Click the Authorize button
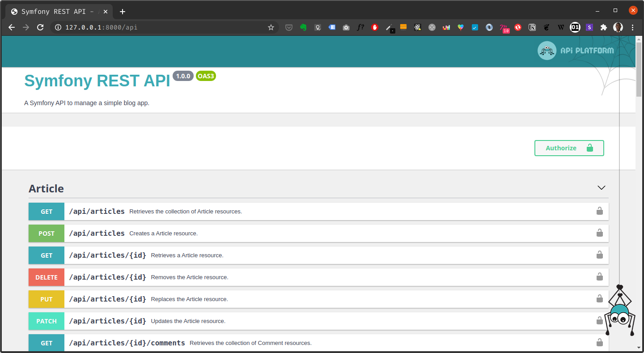This screenshot has height=353, width=644. 569,148
